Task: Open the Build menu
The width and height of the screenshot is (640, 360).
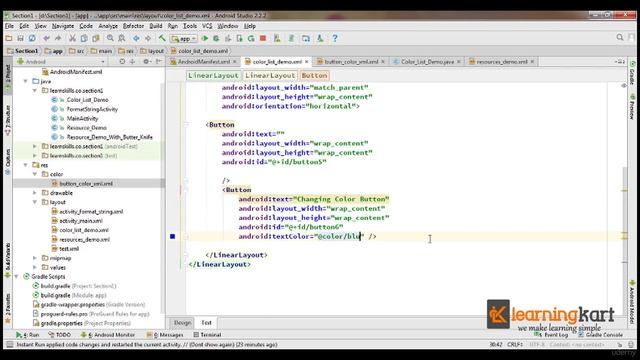Action: pos(156,26)
